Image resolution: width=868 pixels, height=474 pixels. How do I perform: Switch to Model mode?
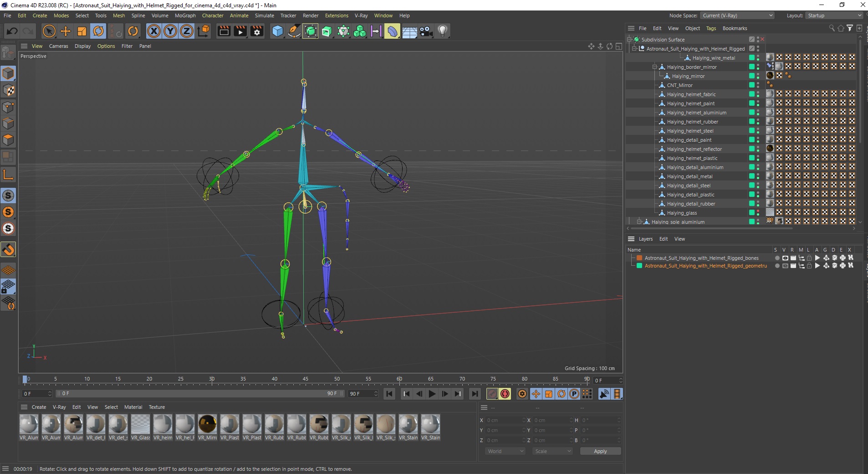tap(8, 73)
